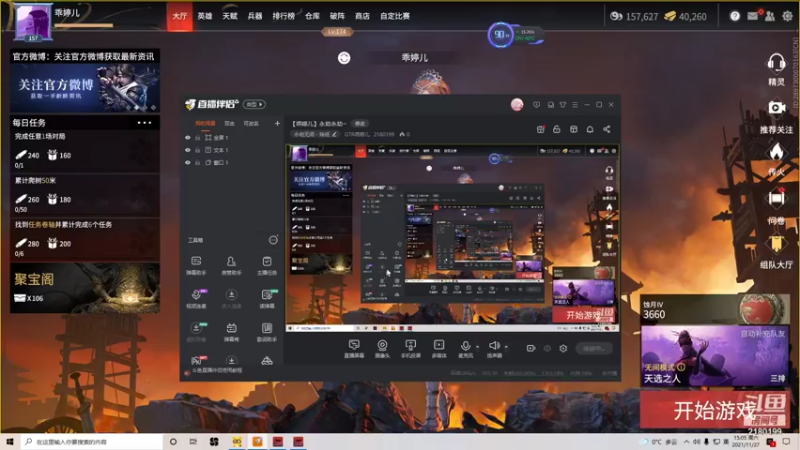The height and width of the screenshot is (450, 800).
Task: Open the 排行榜 leaderboard tab
Action: coord(284,16)
